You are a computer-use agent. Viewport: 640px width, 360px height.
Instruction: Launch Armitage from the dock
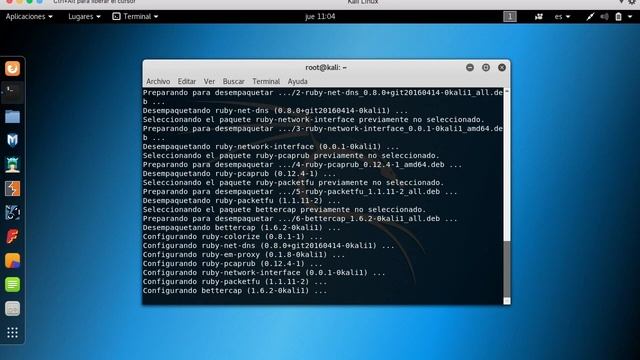[12, 165]
